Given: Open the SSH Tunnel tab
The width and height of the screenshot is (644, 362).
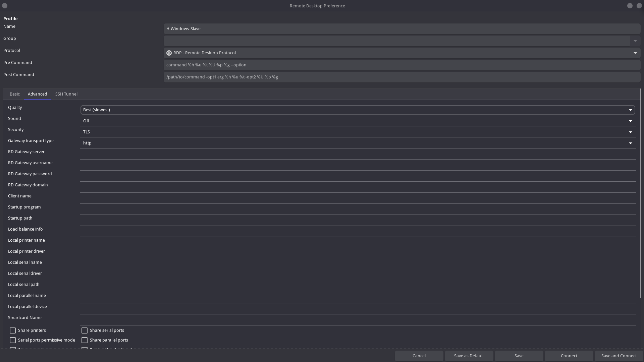Looking at the screenshot, I should 66,94.
